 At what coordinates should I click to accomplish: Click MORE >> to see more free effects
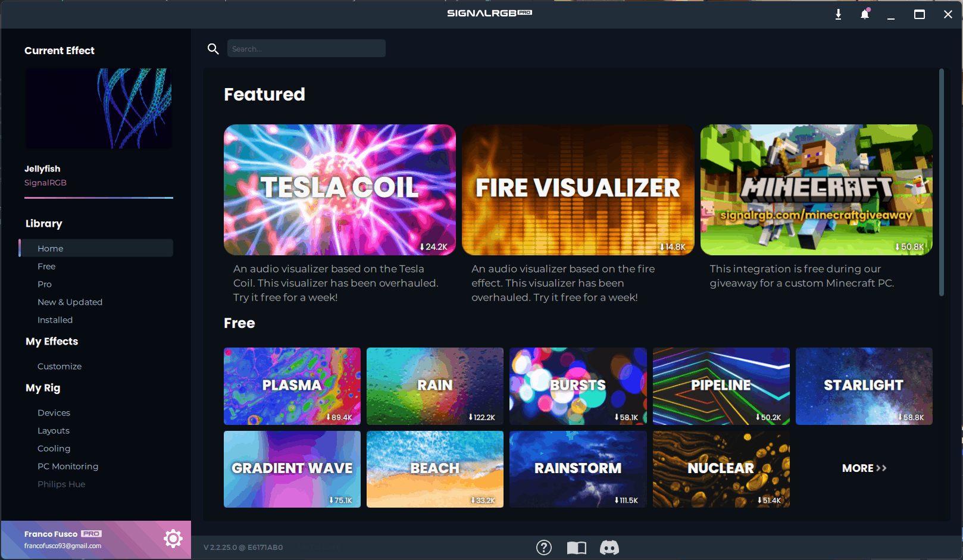864,468
